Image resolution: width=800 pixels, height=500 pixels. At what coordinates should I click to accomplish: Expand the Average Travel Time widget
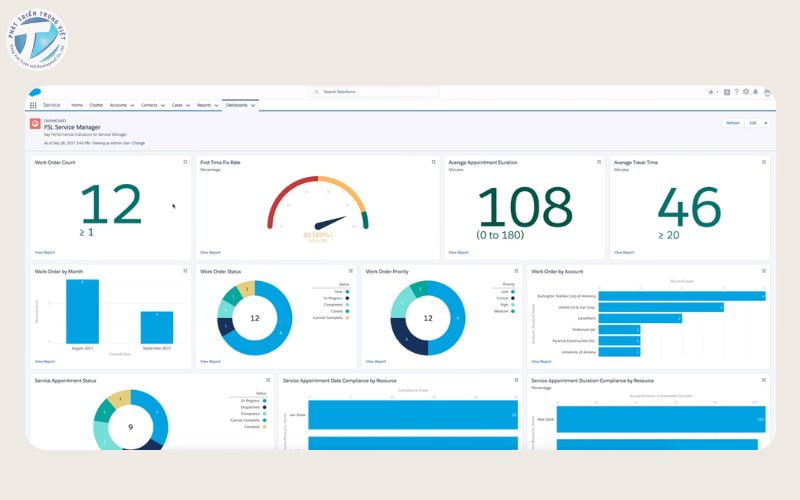[764, 162]
